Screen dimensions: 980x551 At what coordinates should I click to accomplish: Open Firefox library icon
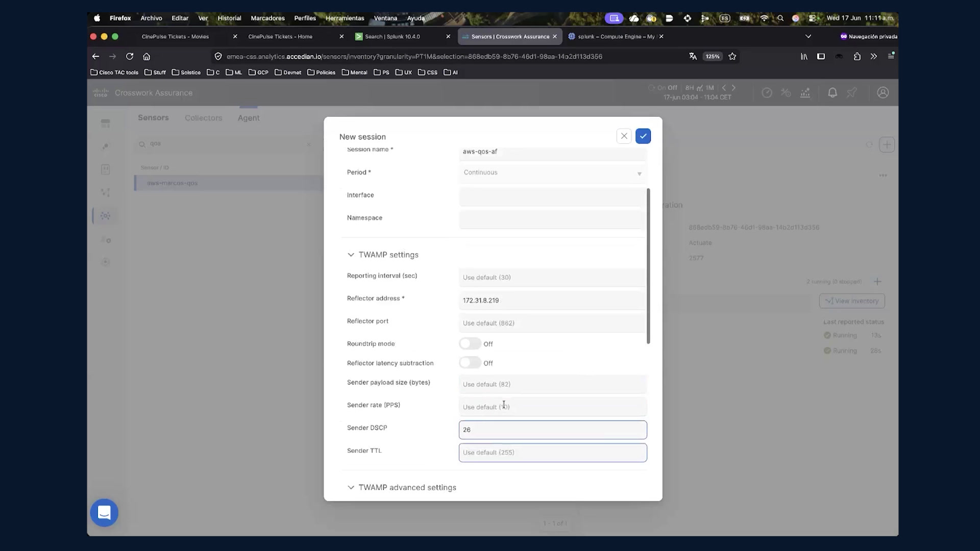tap(804, 56)
